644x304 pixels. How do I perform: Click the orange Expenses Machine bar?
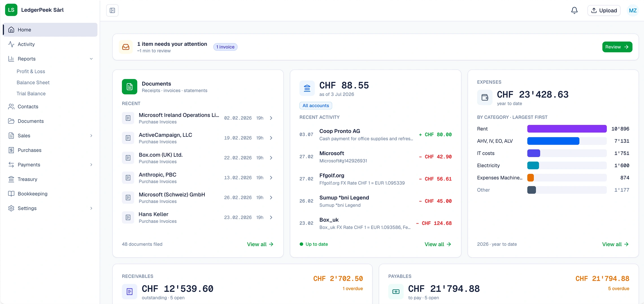coord(530,178)
